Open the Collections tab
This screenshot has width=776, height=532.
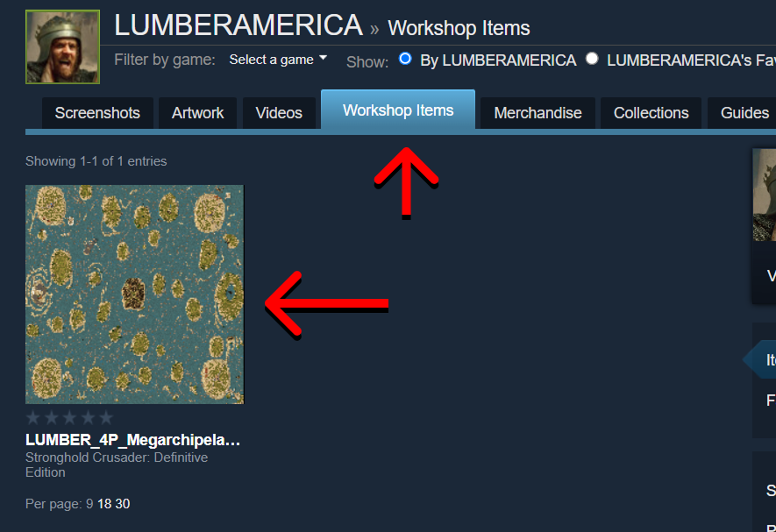[651, 113]
